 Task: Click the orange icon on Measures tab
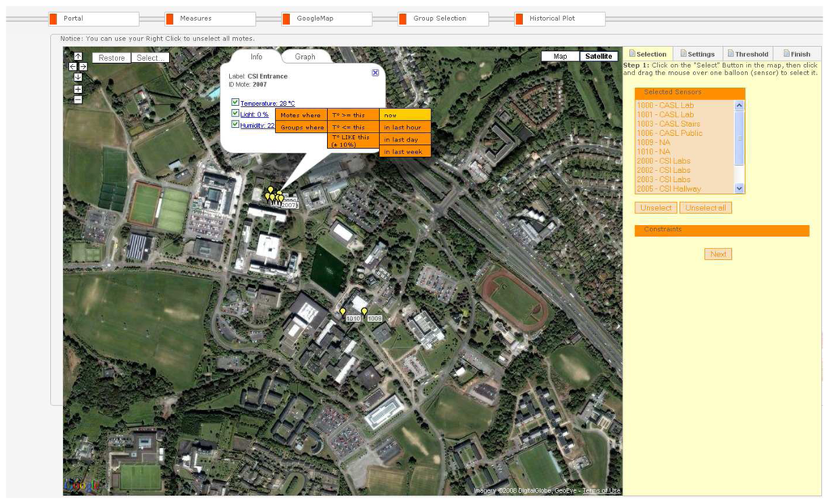[x=169, y=19]
